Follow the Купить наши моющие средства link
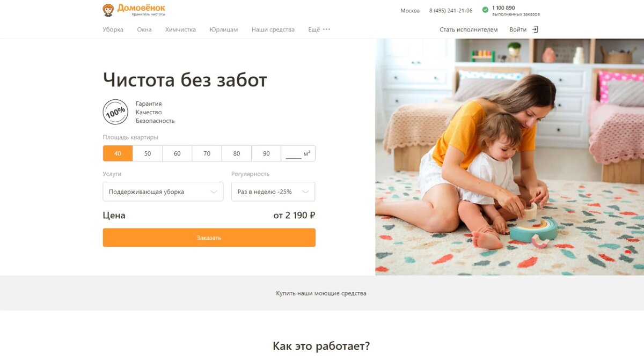 321,293
